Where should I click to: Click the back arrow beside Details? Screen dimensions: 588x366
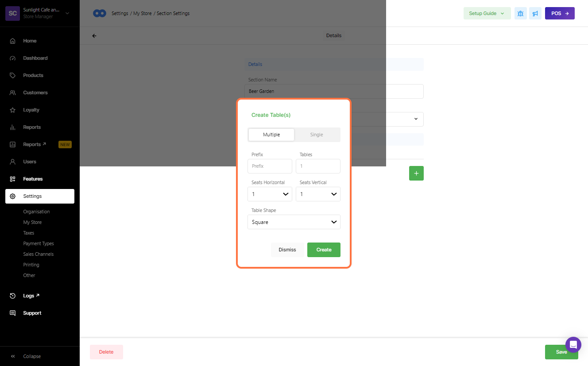94,36
